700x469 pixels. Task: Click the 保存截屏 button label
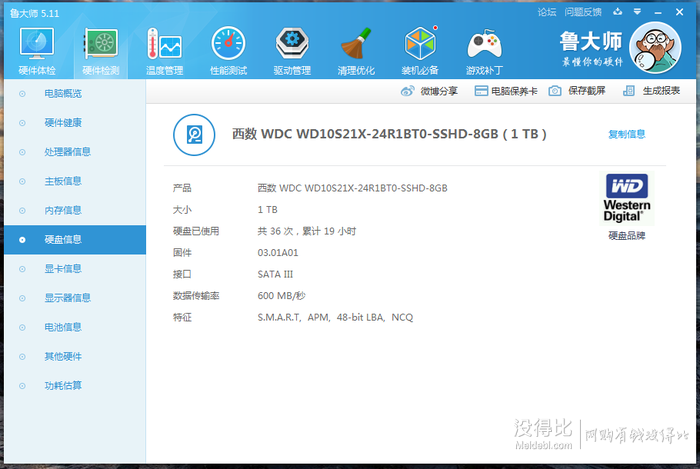pos(587,91)
